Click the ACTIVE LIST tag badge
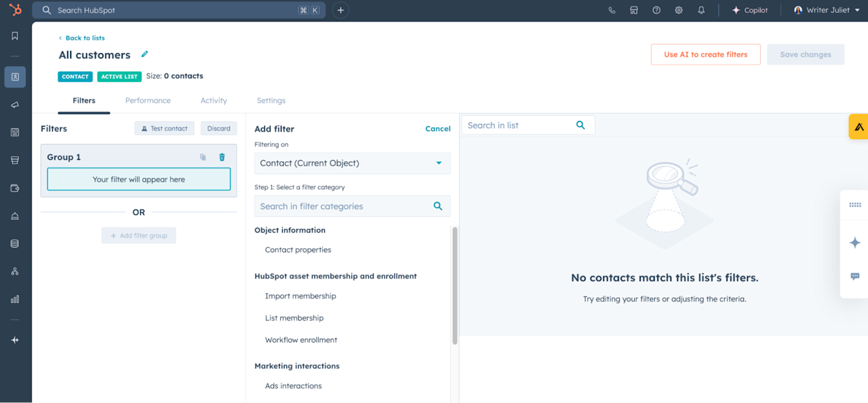 pos(119,76)
